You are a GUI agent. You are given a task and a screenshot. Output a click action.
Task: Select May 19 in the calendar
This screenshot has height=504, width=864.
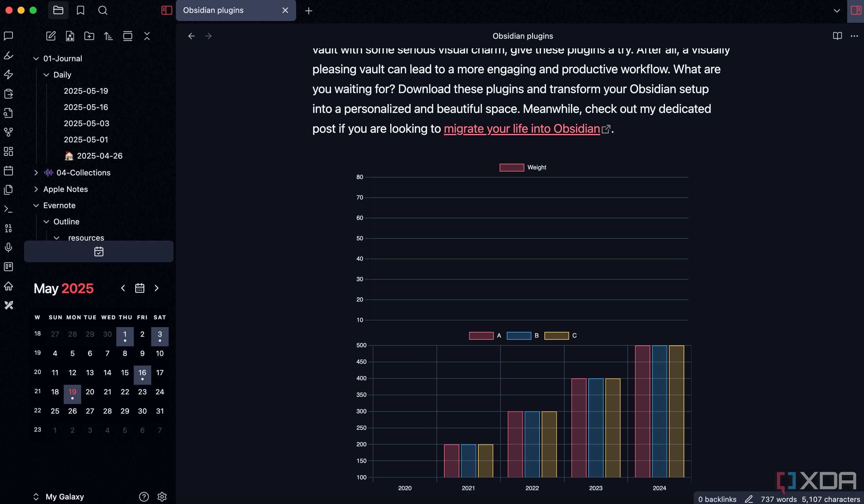click(72, 392)
